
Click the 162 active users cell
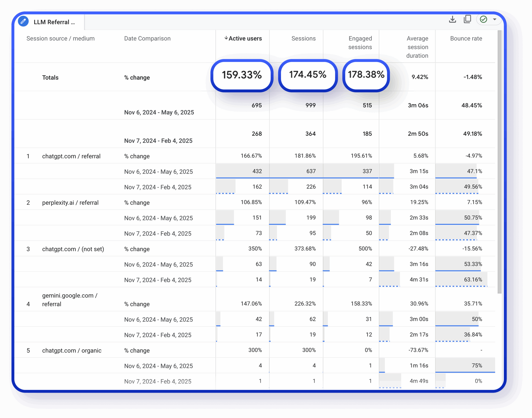tap(257, 187)
